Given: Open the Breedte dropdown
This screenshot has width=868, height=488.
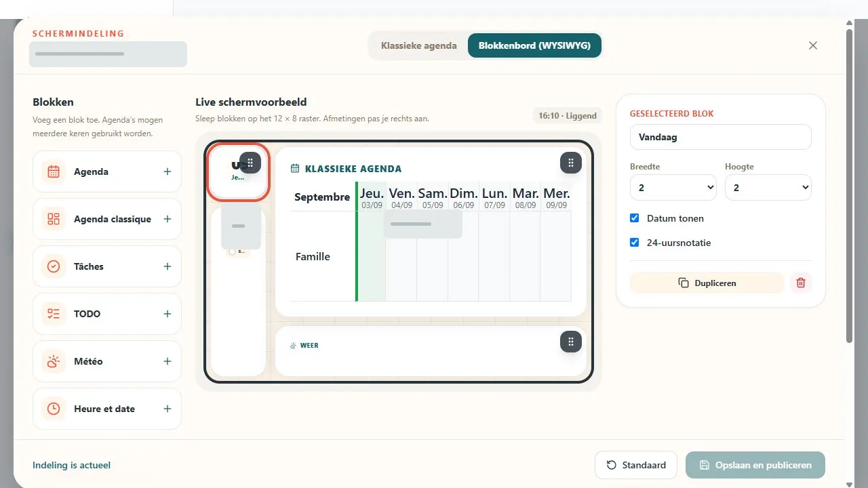Looking at the screenshot, I should click(673, 188).
